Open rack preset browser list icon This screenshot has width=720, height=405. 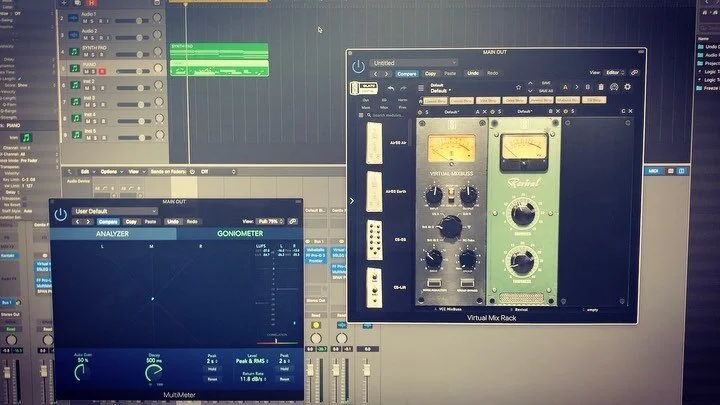421,88
